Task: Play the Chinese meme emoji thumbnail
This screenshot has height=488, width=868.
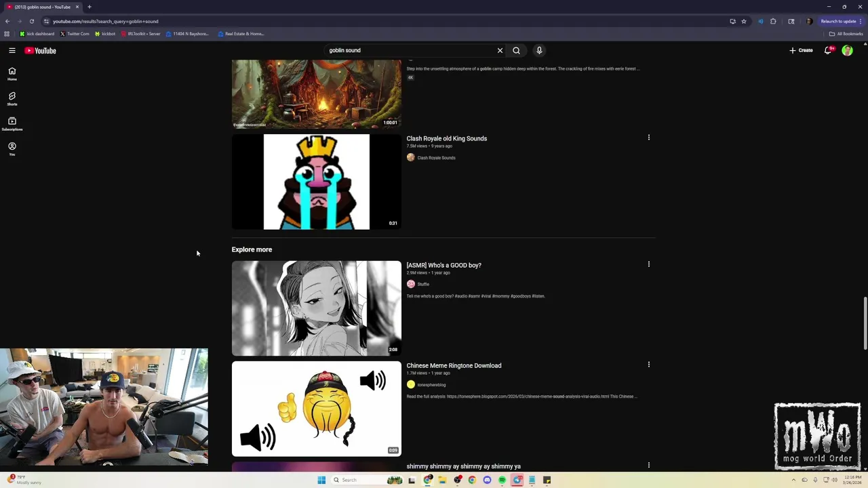Action: (x=316, y=409)
